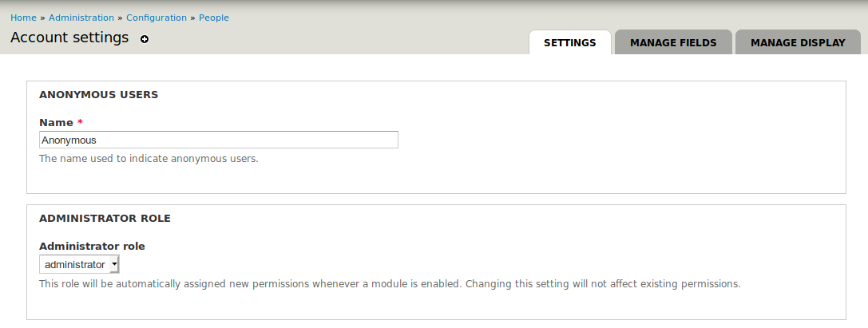Click the Name field label
Image resolution: width=868 pixels, height=328 pixels.
(56, 122)
